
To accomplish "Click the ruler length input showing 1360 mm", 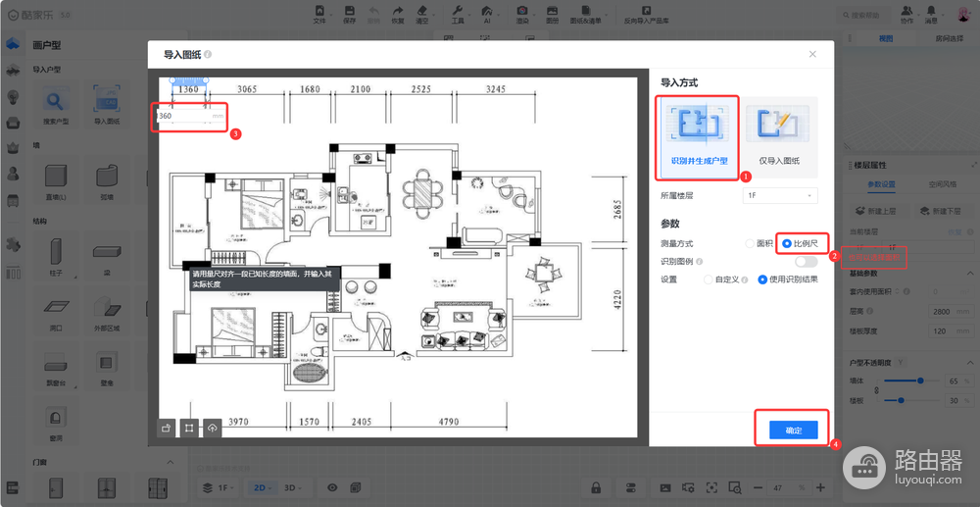I will (191, 117).
